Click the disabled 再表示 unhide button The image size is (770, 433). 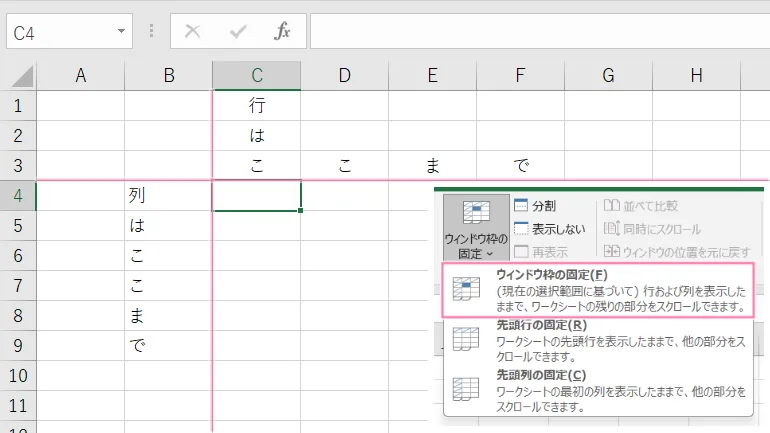(x=541, y=252)
